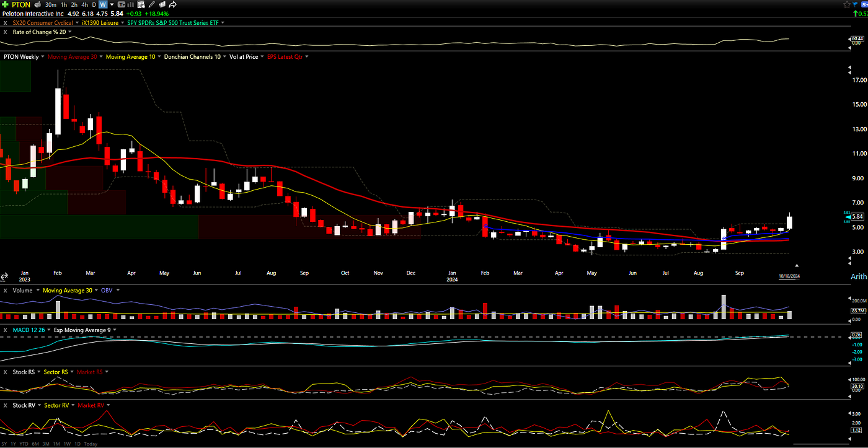The width and height of the screenshot is (868, 448).
Task: Open the Donchian Channels 10 dropdown
Action: click(x=225, y=56)
